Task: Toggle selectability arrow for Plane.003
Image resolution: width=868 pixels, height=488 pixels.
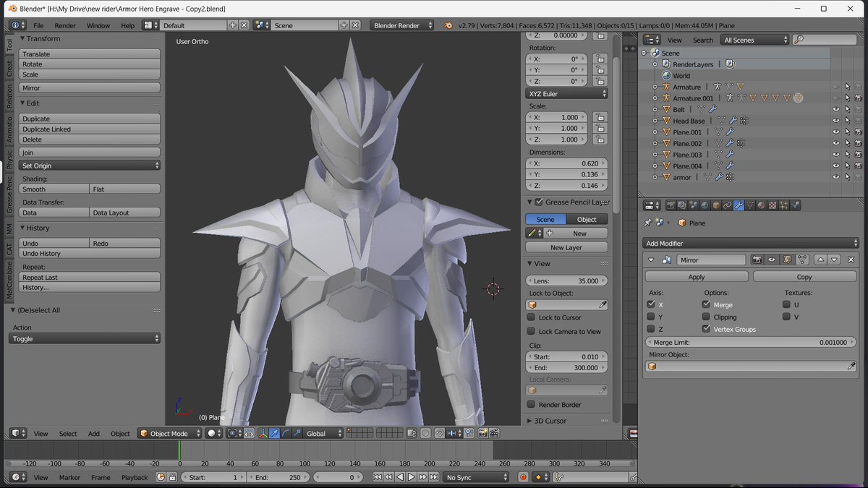Action: (x=847, y=155)
